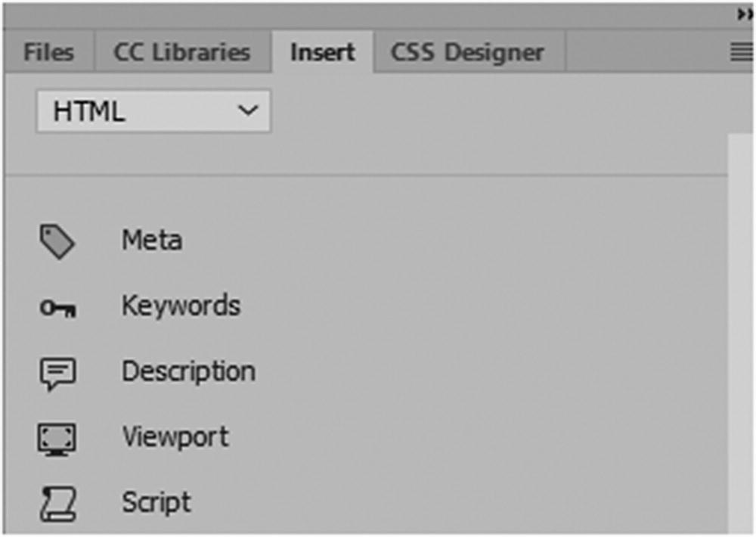The height and width of the screenshot is (537, 756).
Task: Click the Script scroll icon
Action: coord(57,504)
